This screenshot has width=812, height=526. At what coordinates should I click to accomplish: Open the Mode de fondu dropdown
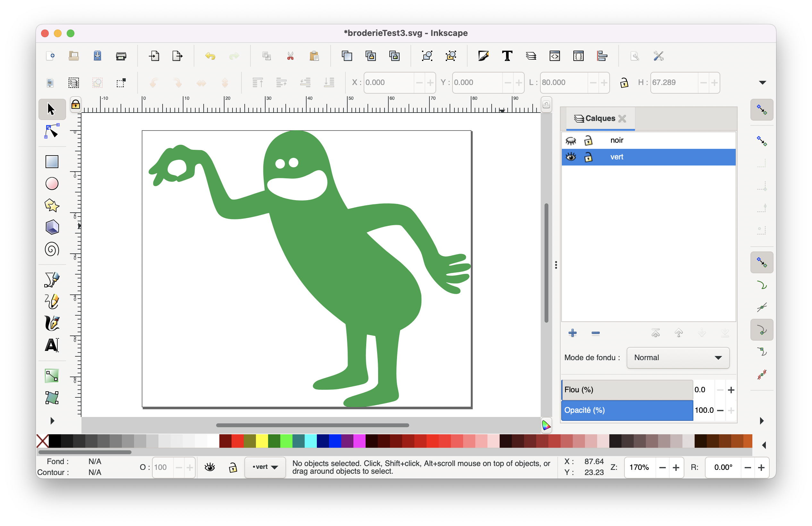[678, 358]
